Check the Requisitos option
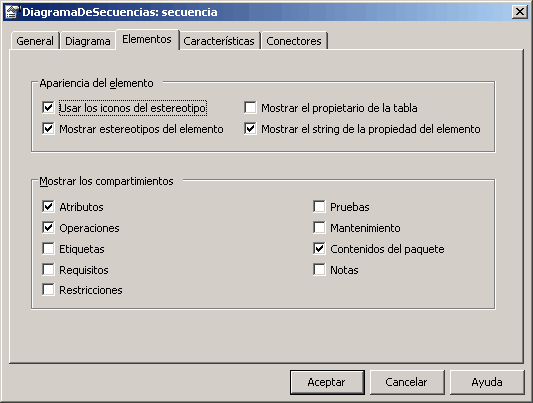533x403 pixels. coord(48,270)
